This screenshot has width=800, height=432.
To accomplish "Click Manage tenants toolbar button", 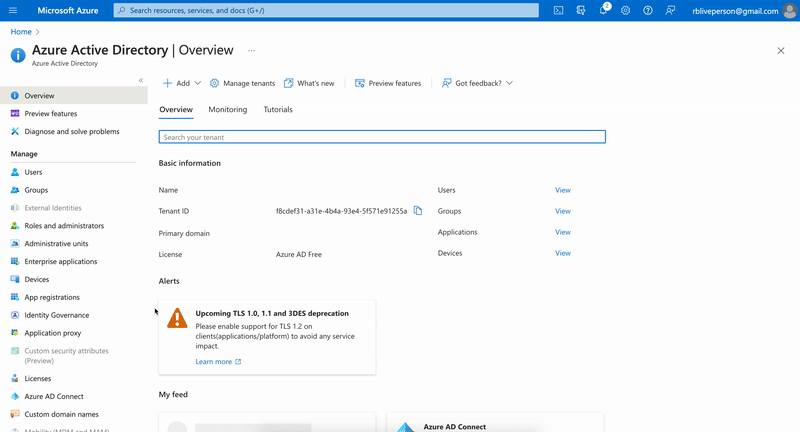I will [x=242, y=83].
